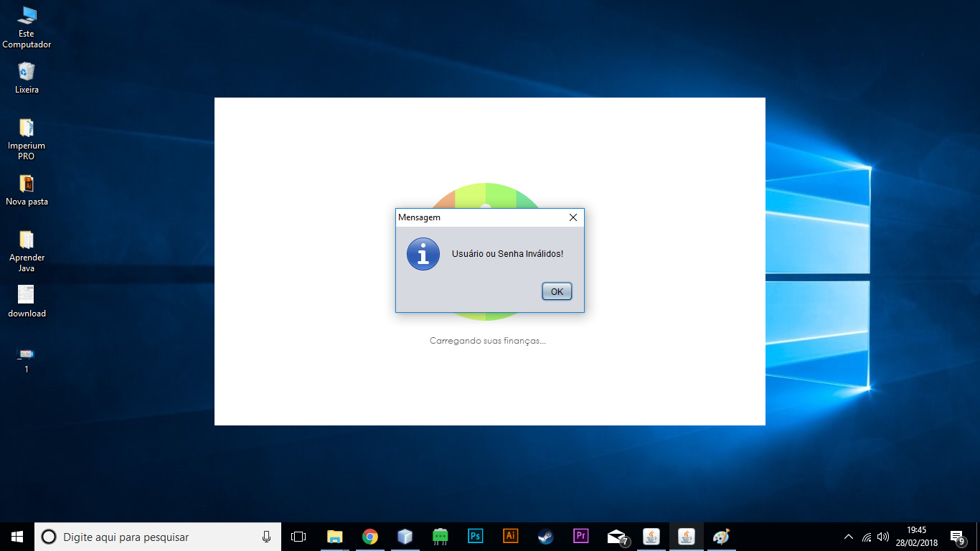Activate the microphone icon in the search box
980x551 pixels.
pyautogui.click(x=267, y=537)
